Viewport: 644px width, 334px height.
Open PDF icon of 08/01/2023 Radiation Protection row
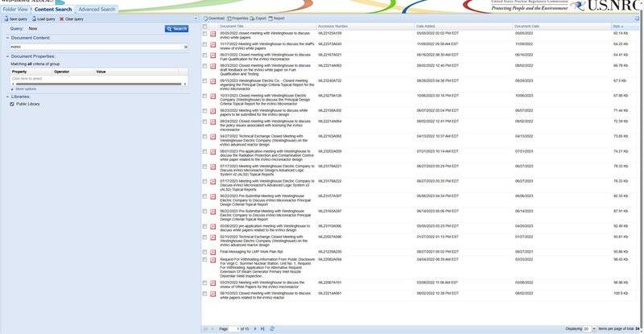(x=213, y=152)
